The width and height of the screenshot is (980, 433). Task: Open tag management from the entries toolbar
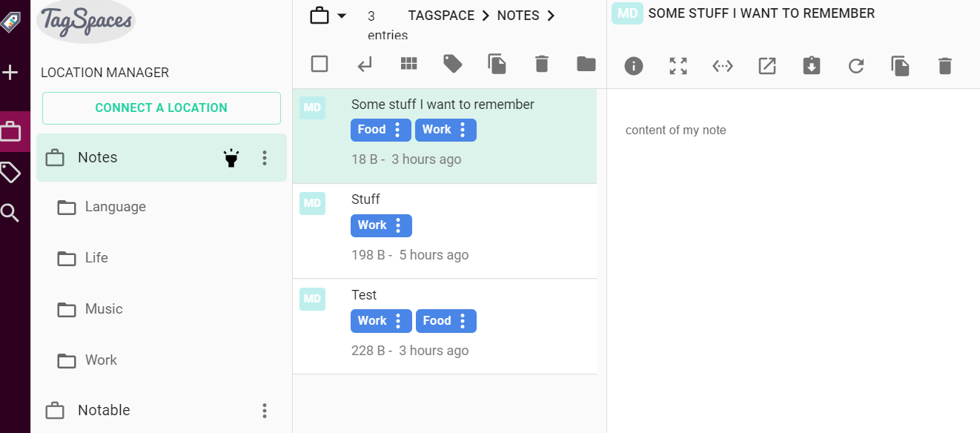pyautogui.click(x=453, y=64)
